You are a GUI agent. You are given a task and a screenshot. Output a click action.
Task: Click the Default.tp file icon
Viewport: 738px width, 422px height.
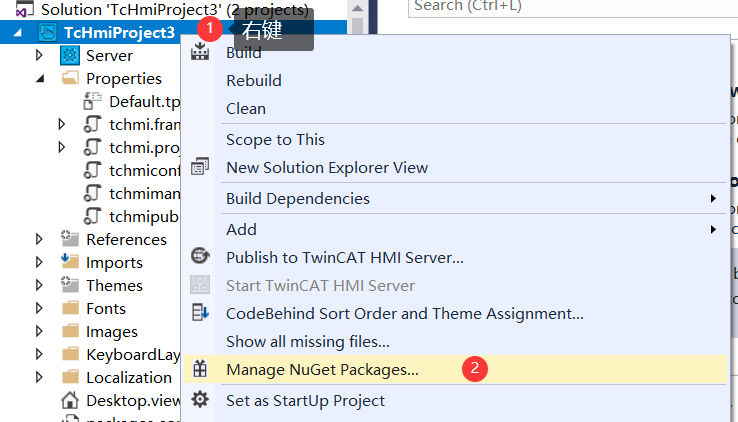[x=92, y=101]
